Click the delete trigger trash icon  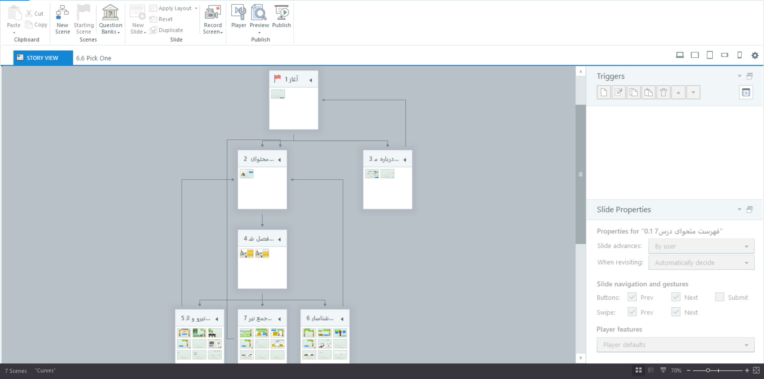coord(663,92)
